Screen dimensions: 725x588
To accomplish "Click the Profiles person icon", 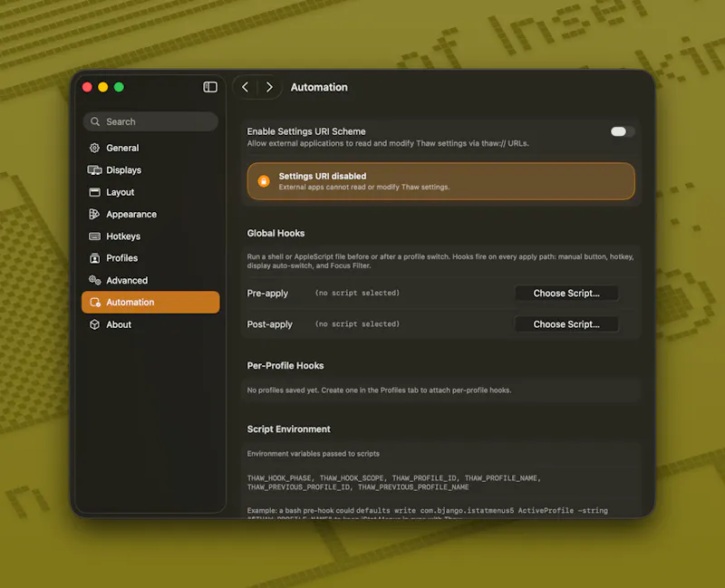I will [94, 258].
